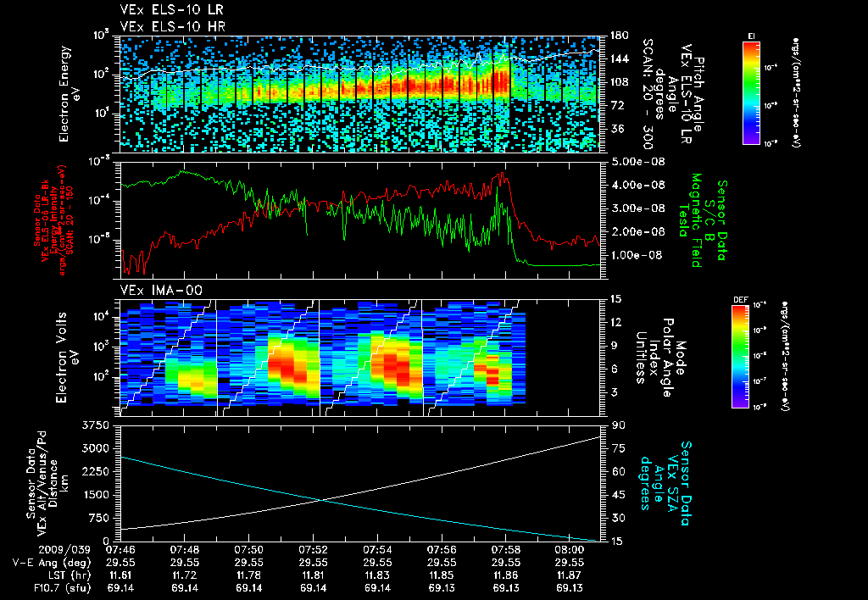The image size is (868, 600).
Task: Click the LST value 11.78
Action: tap(249, 575)
